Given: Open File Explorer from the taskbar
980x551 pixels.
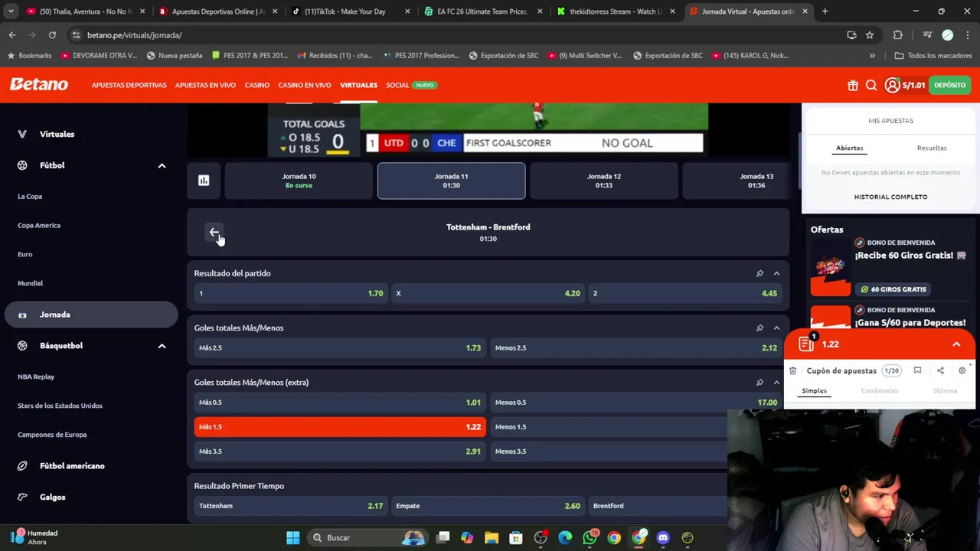Looking at the screenshot, I should coord(492,537).
